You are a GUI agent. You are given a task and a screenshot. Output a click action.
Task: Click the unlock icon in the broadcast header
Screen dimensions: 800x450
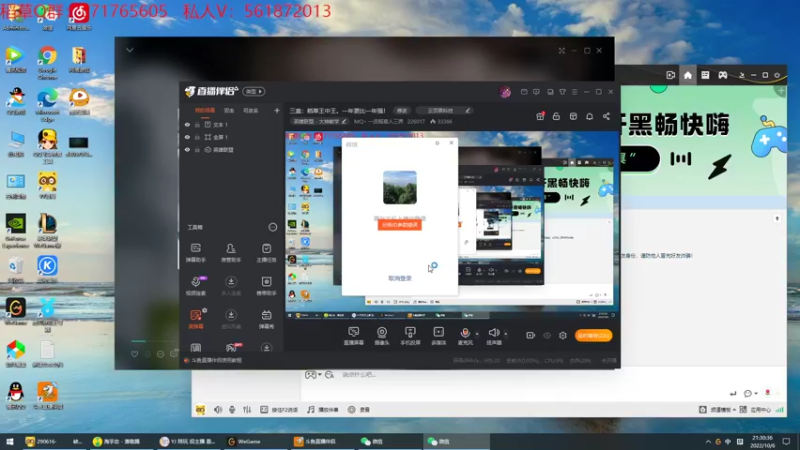pyautogui.click(x=556, y=116)
